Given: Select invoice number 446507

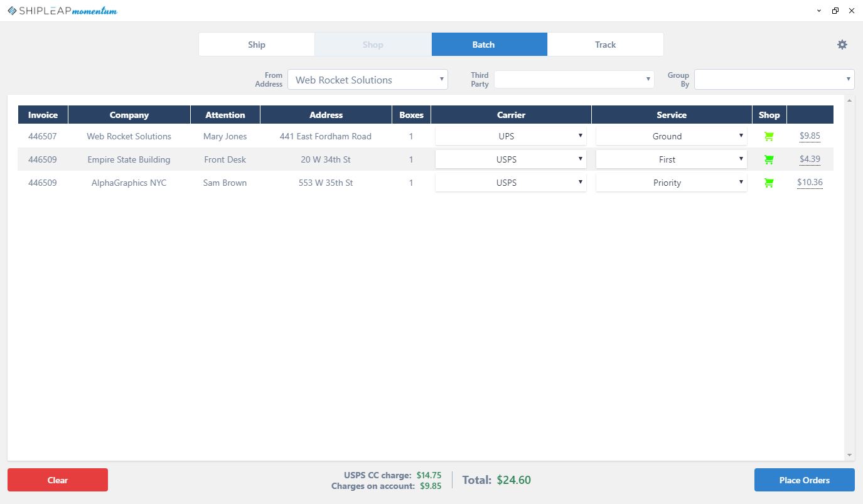Looking at the screenshot, I should (x=43, y=136).
